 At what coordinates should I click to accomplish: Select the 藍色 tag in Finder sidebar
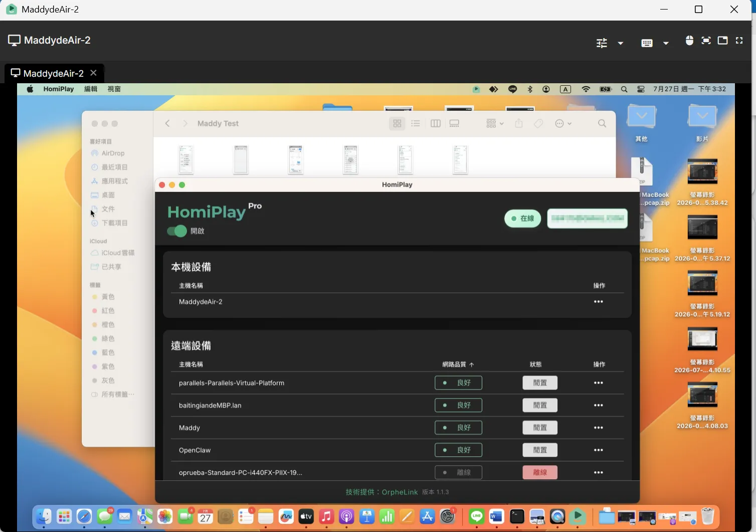[103, 353]
